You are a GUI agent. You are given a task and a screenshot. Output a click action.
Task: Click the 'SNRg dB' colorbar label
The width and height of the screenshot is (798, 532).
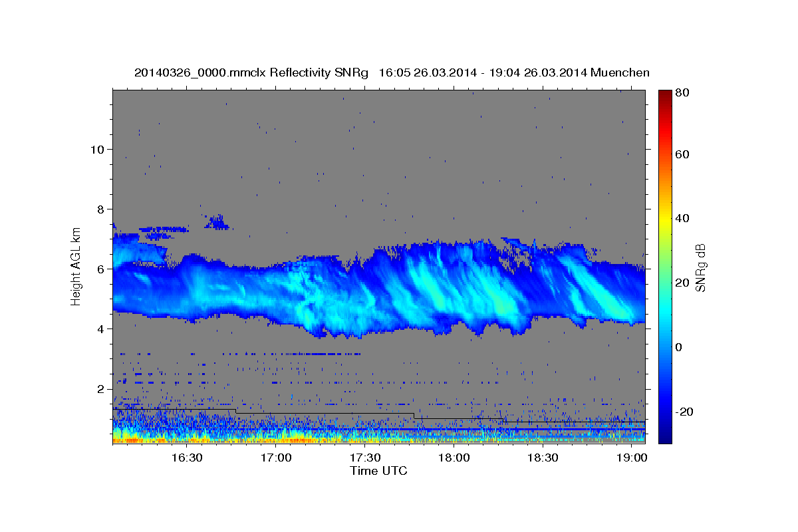coord(700,269)
